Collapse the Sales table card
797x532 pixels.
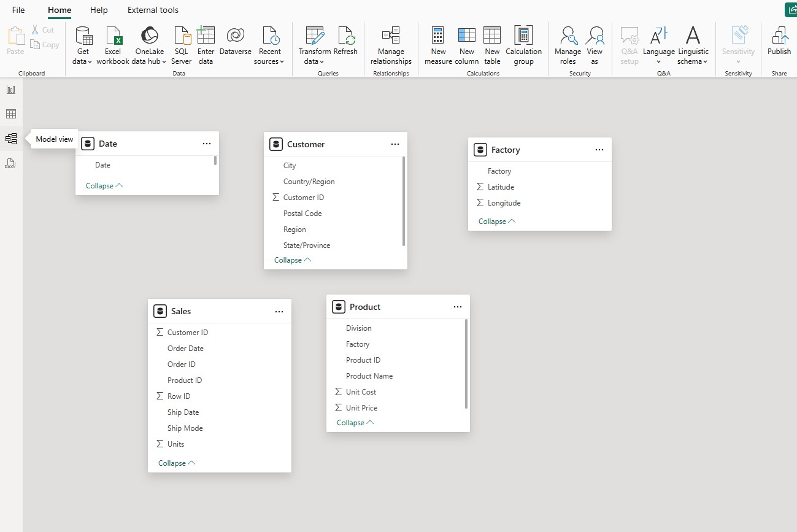click(177, 463)
